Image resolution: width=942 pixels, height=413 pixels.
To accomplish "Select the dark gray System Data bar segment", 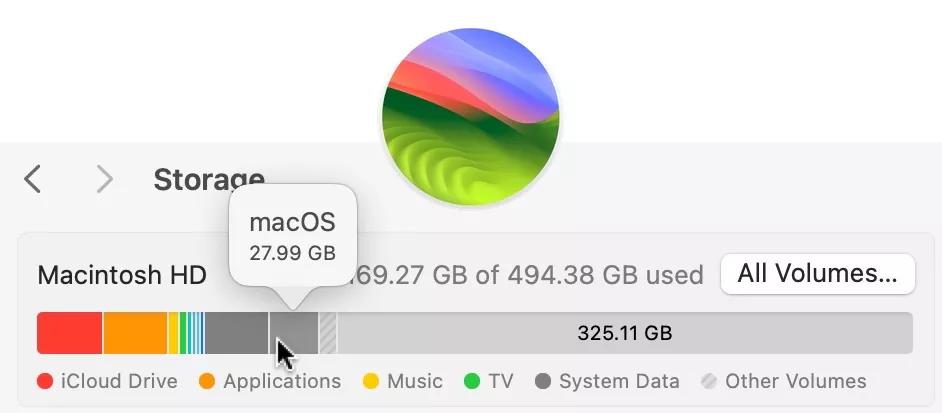I will (x=236, y=333).
